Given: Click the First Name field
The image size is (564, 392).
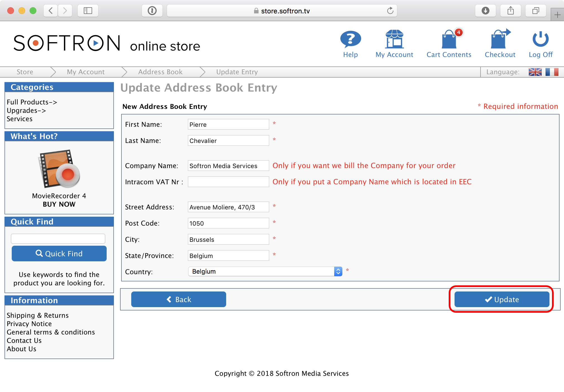Looking at the screenshot, I should [x=228, y=124].
